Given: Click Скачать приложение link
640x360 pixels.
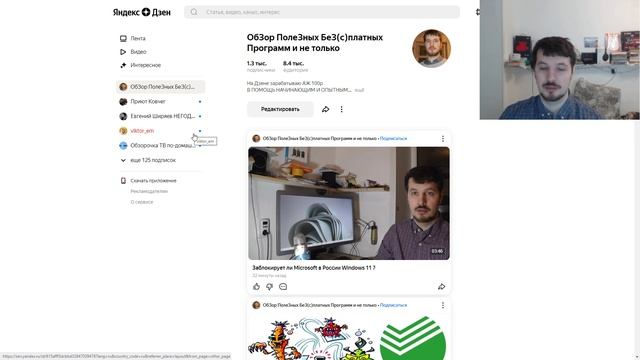Looking at the screenshot, I should pos(153,181).
